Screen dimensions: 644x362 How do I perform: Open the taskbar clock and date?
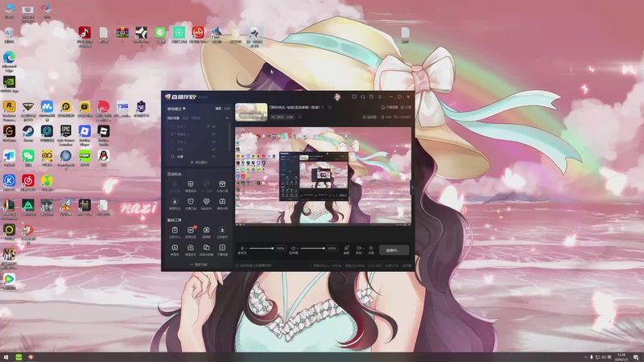pyautogui.click(x=621, y=357)
